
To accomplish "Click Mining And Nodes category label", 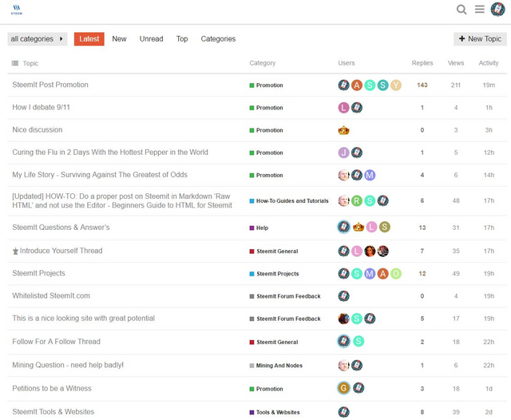I will point(276,366).
